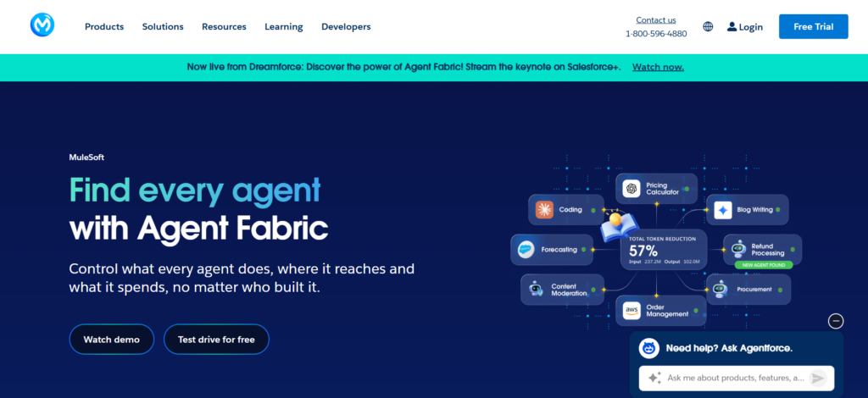Click the sparkle icon in chat input
Viewport: 868px width, 398px height.
tap(654, 378)
